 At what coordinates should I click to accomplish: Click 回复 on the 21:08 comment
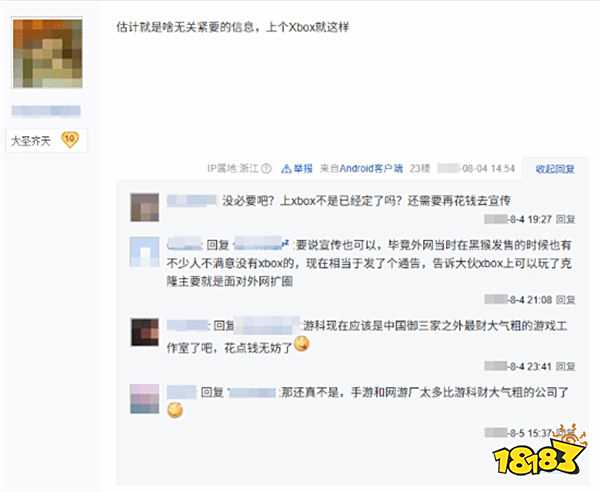[x=566, y=300]
